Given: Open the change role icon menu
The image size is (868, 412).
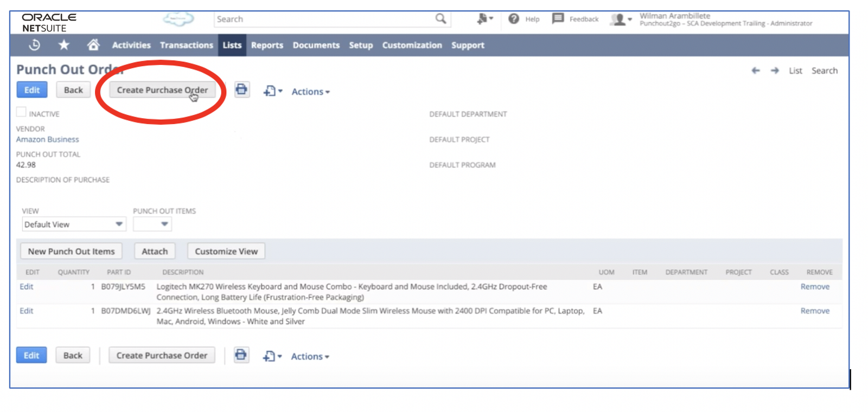Looking at the screenshot, I should 484,19.
